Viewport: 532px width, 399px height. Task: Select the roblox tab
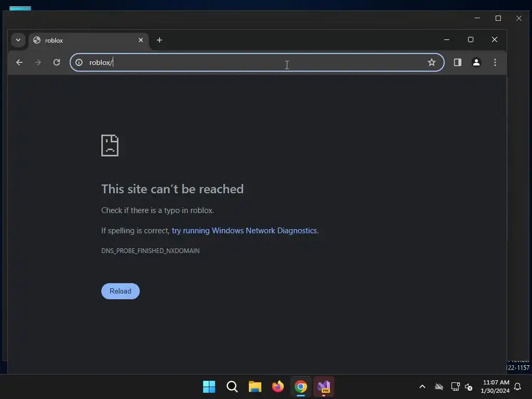point(88,41)
